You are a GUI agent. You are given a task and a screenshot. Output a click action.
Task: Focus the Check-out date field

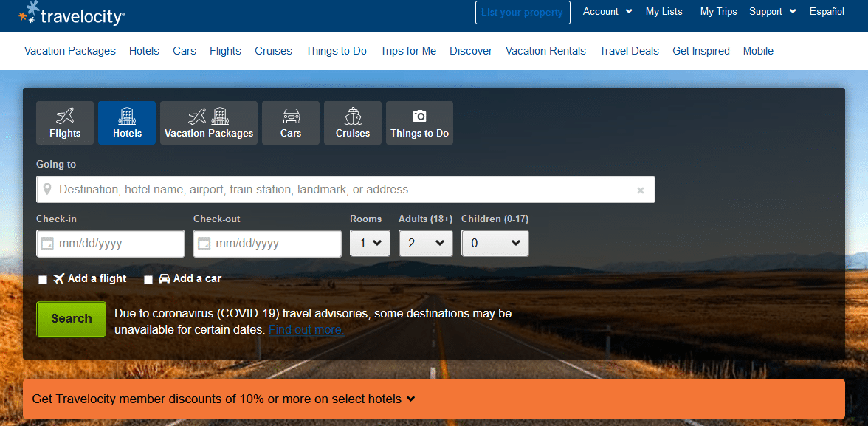267,244
